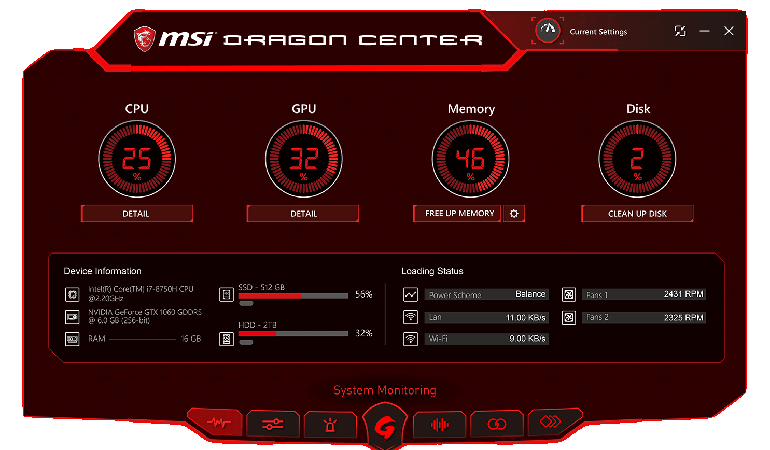Select System Monitoring pulse tab icon
The height and width of the screenshot is (450, 770).
[x=217, y=422]
